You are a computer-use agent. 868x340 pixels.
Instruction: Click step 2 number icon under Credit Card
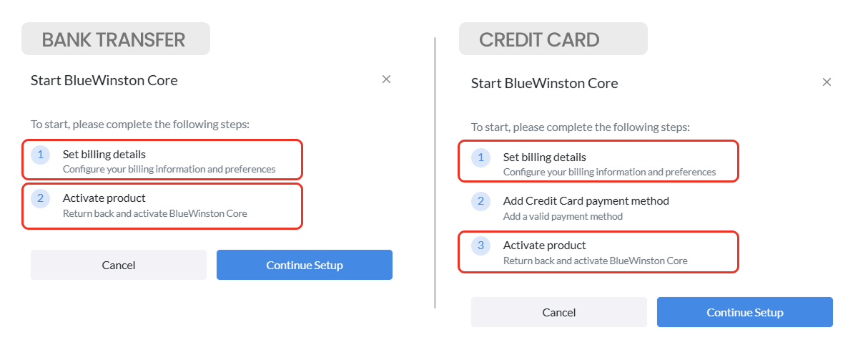tap(481, 201)
